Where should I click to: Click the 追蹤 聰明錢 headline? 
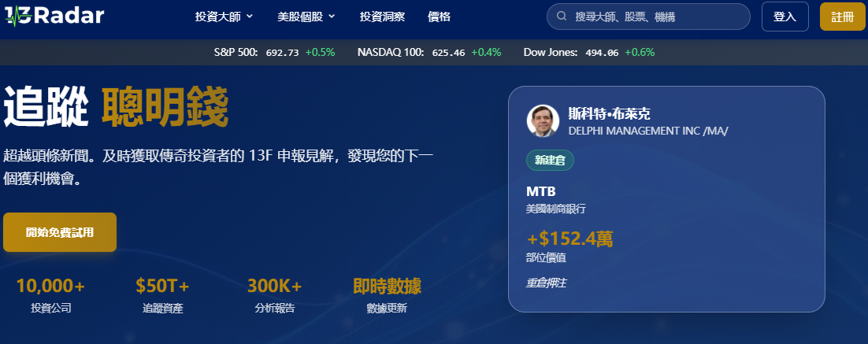point(116,108)
